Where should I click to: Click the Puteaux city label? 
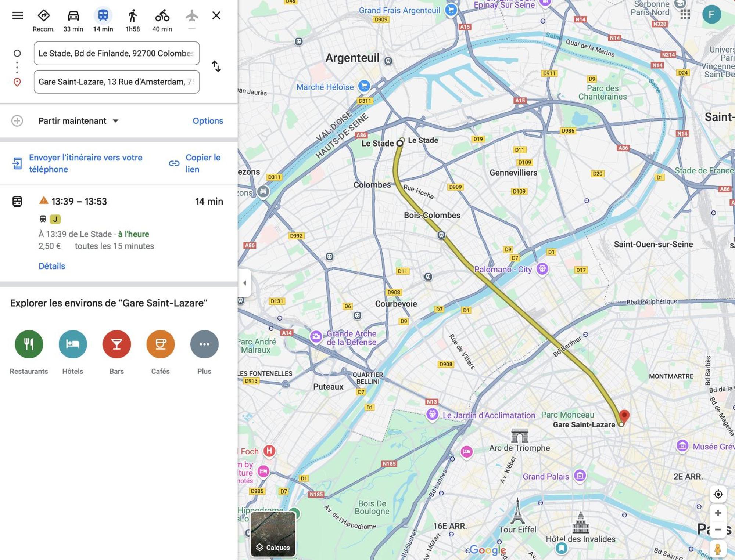pyautogui.click(x=328, y=387)
